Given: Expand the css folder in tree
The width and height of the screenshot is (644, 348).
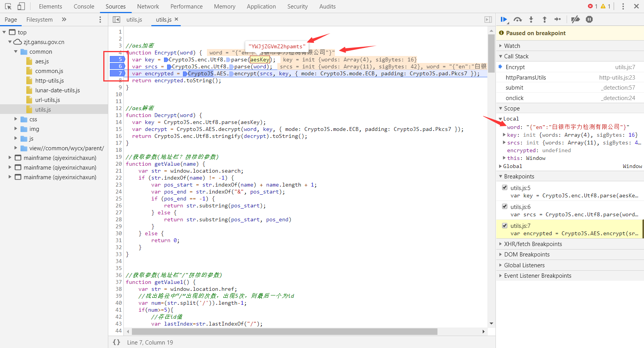Looking at the screenshot, I should 16,119.
